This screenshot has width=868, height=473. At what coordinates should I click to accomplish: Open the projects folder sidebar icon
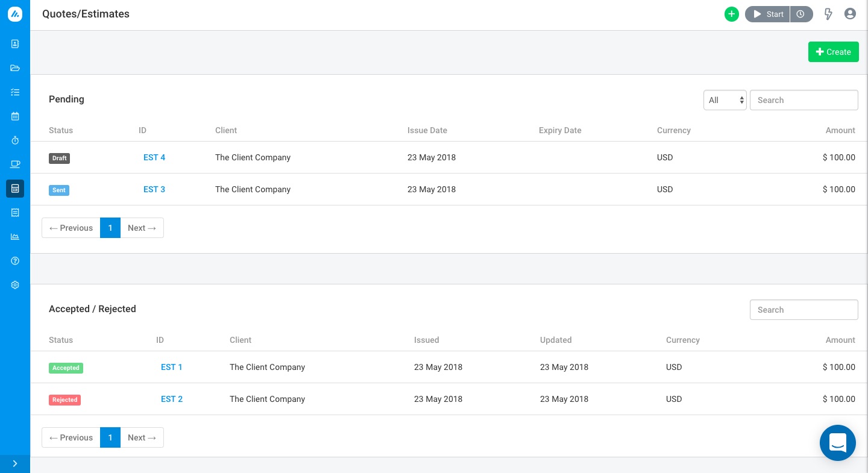click(15, 68)
